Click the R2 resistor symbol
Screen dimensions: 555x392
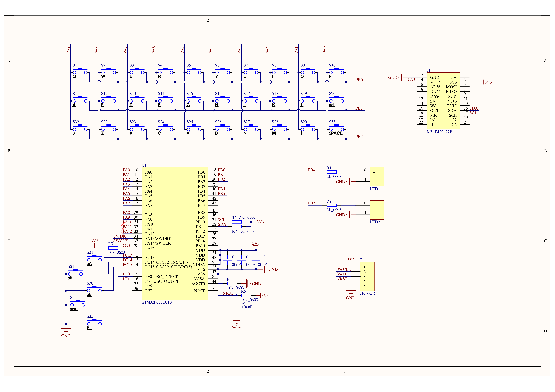[332, 205]
